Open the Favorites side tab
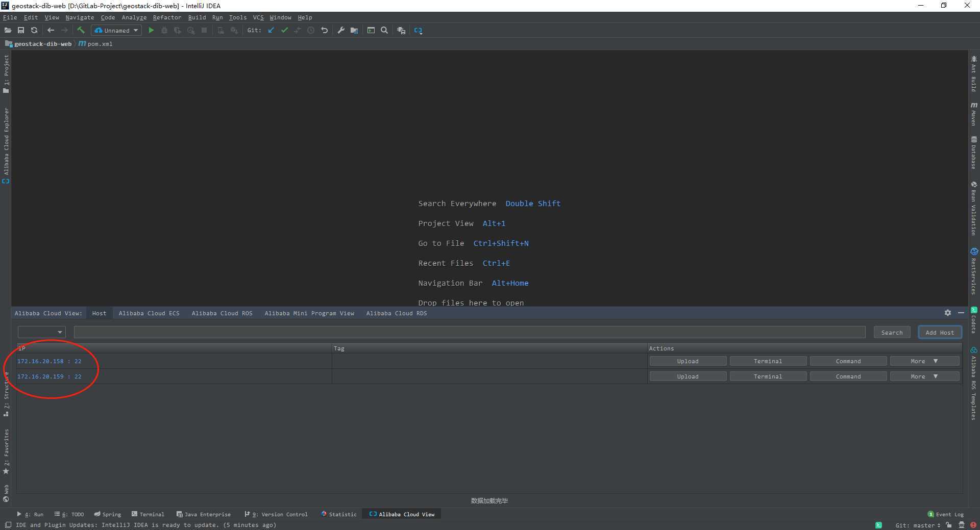 (x=6, y=451)
